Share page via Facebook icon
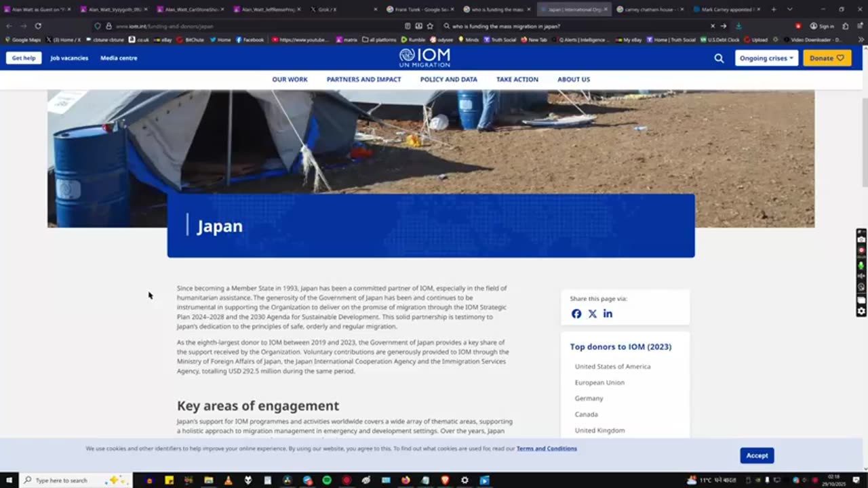This screenshot has height=488, width=868. [576, 314]
